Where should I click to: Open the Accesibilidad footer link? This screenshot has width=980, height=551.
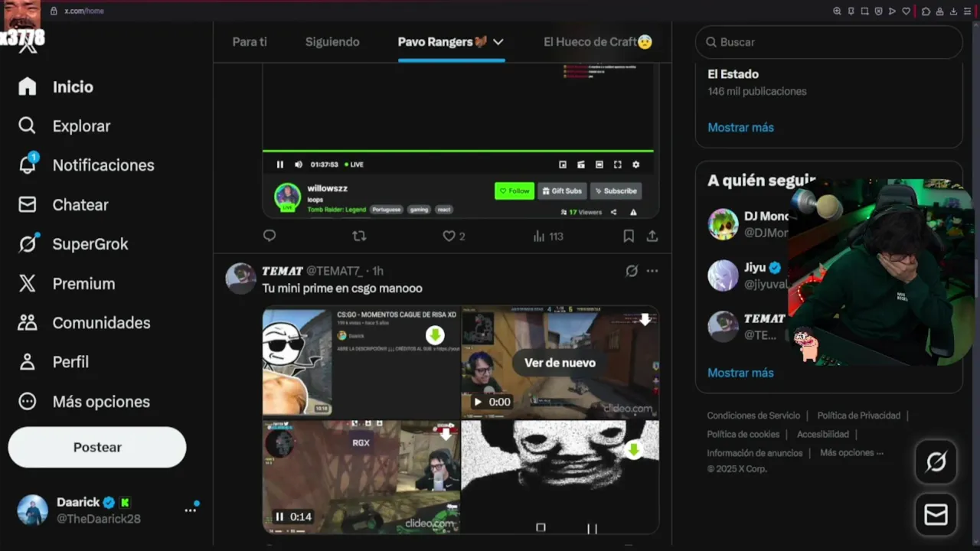[x=823, y=434]
